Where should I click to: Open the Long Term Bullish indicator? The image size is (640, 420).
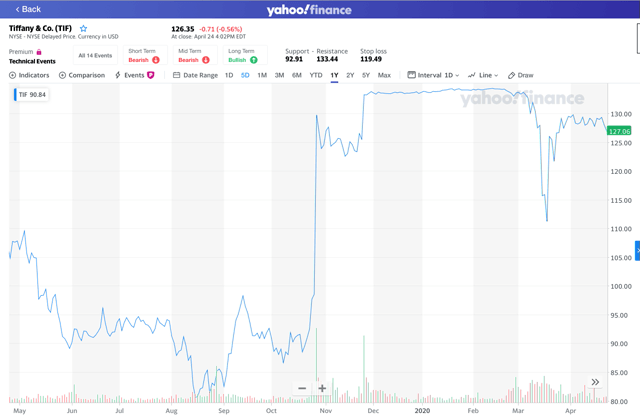pyautogui.click(x=242, y=56)
